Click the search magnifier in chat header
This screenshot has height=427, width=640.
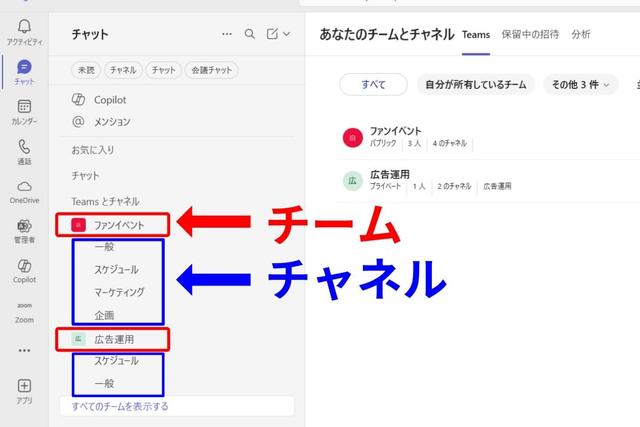(250, 34)
